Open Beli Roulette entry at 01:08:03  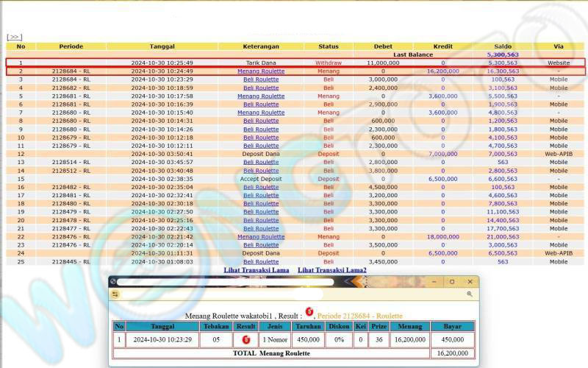261,262
